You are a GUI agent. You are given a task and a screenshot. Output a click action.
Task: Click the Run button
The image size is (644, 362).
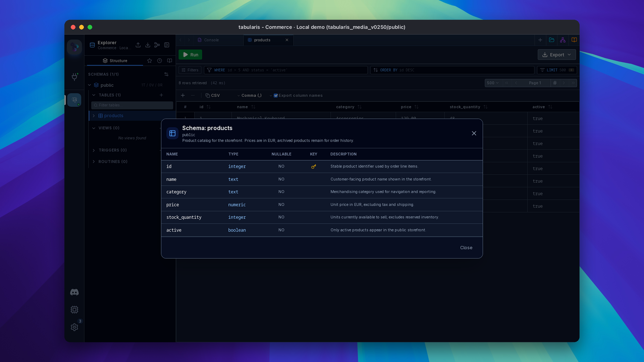point(190,55)
